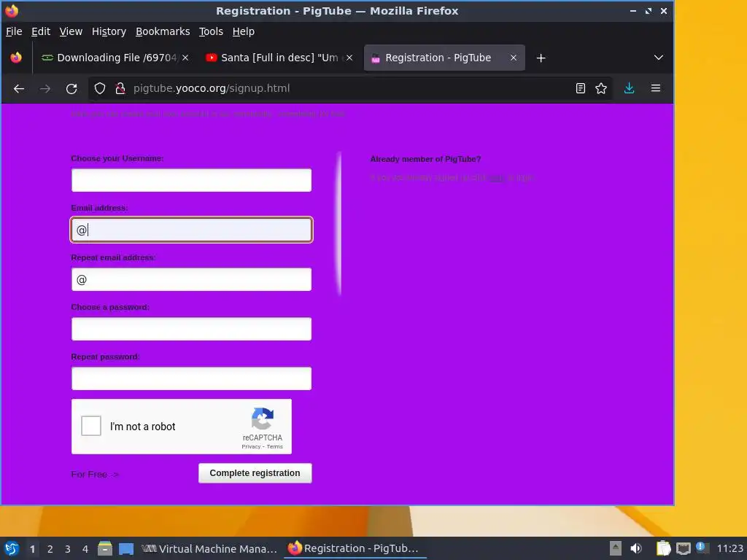
Task: Open the volume control tray icon
Action: (x=636, y=548)
